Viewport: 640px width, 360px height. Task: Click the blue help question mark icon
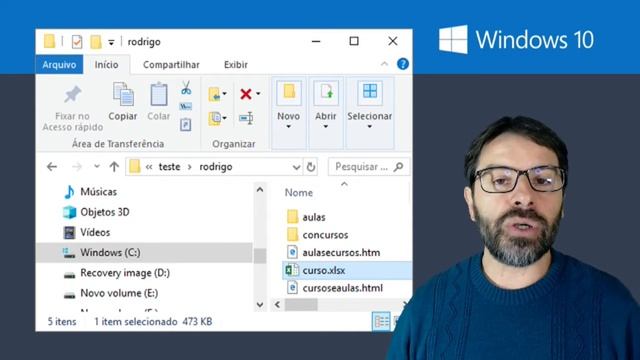[402, 64]
